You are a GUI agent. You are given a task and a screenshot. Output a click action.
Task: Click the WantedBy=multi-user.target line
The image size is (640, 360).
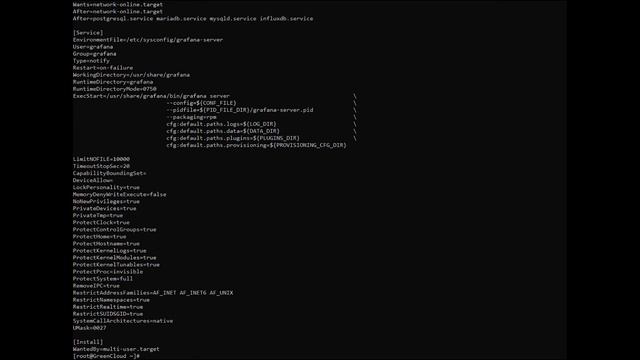pos(116,349)
